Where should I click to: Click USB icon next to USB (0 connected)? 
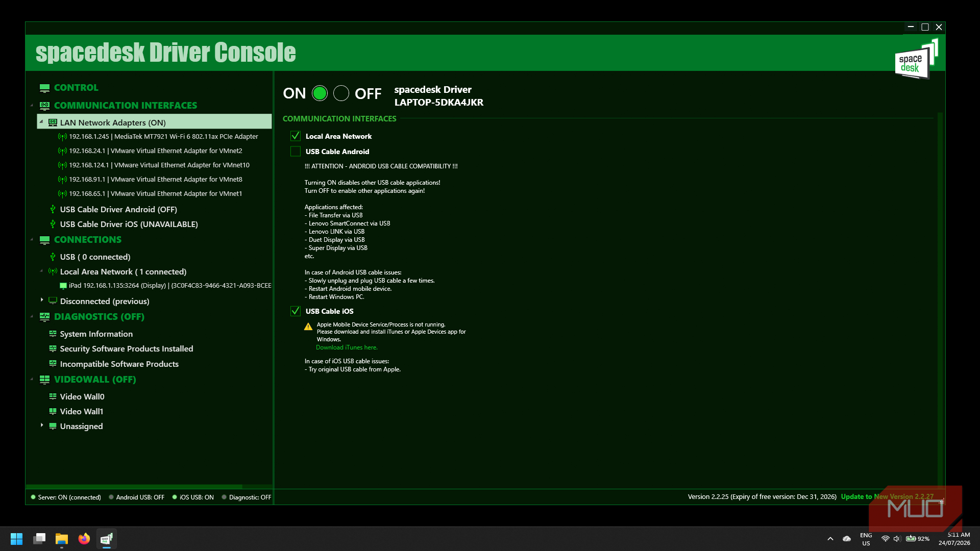[53, 257]
